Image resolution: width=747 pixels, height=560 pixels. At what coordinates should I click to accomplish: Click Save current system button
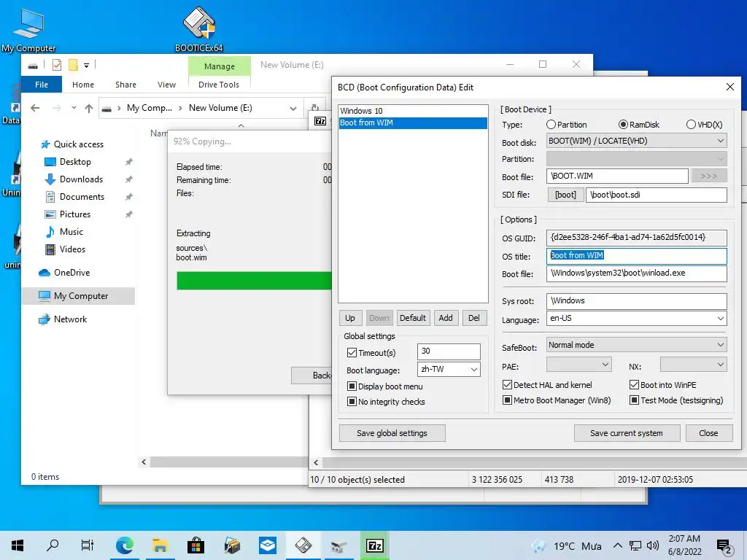click(x=627, y=433)
